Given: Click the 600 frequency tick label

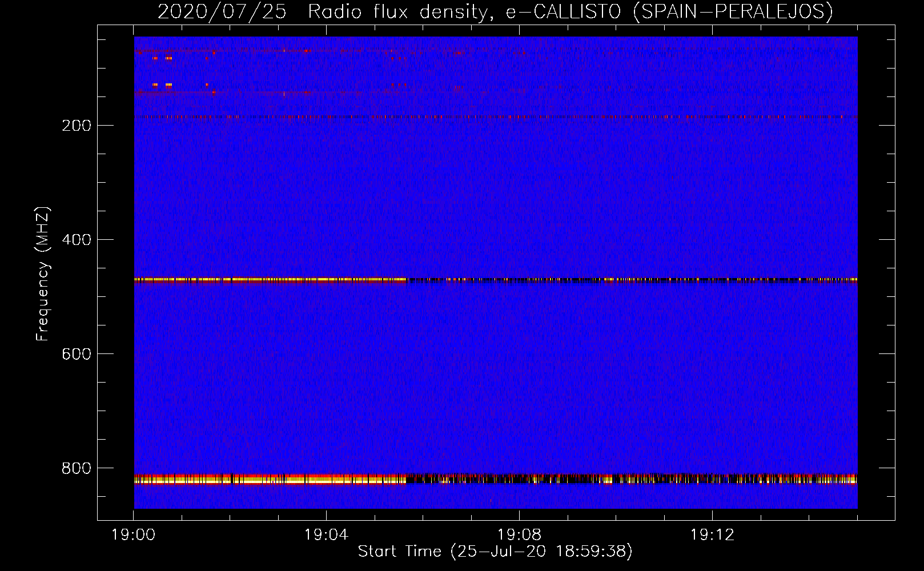Looking at the screenshot, I should click(77, 354).
